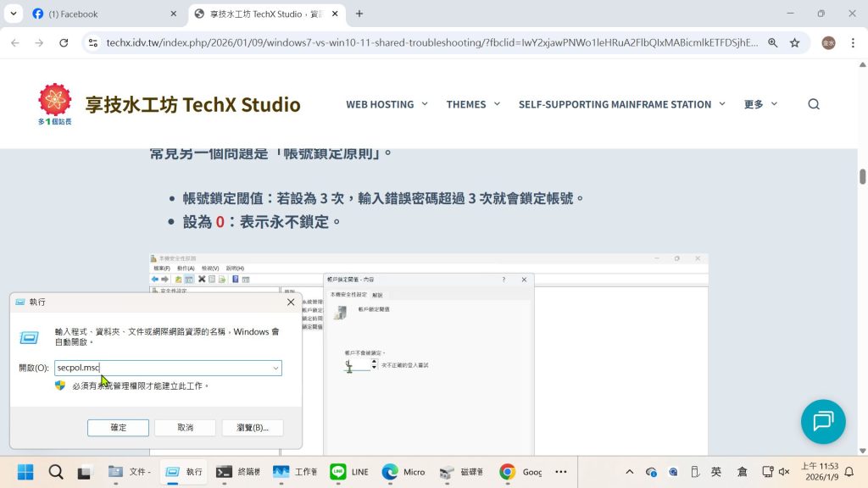Show hidden system tray icons chevron
Viewport: 868px width, 488px height.
click(x=629, y=472)
